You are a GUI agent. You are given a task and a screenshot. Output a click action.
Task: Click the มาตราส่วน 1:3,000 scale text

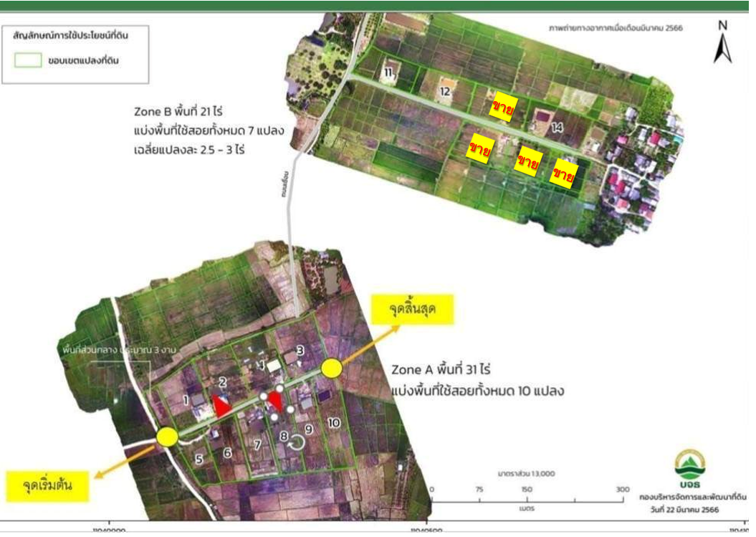527,474
